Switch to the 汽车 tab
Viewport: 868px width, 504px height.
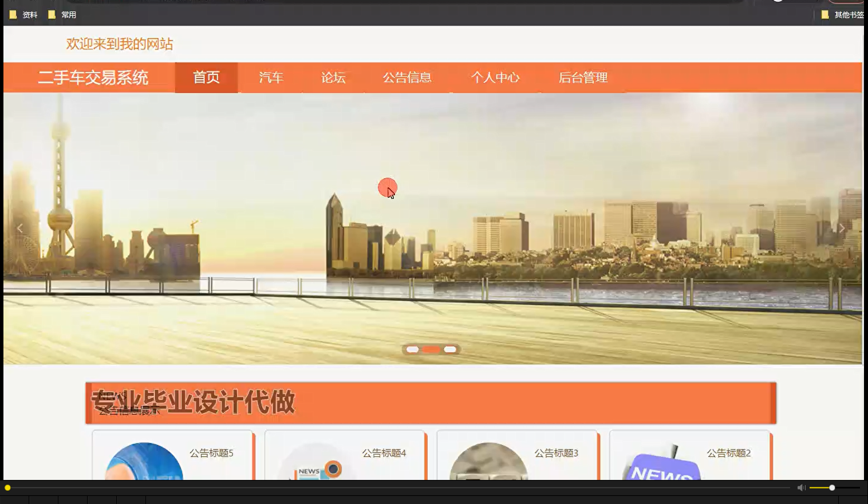point(272,77)
